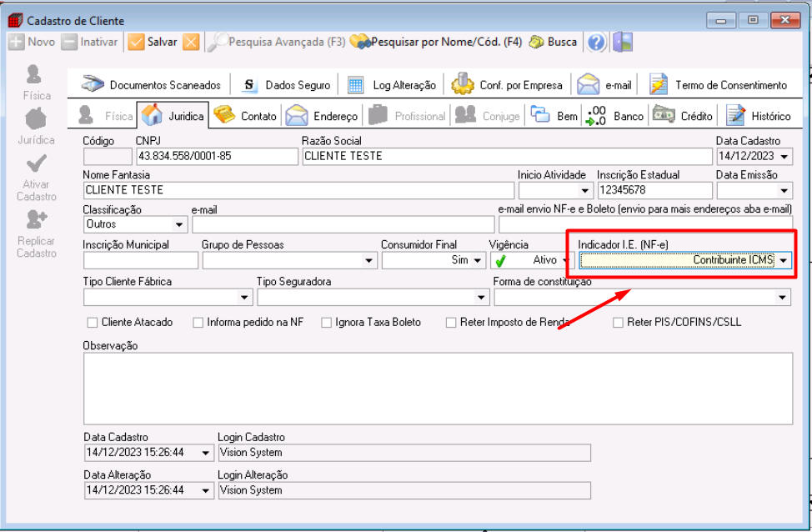Open Log Alteração tab
Screen dimensions: 812x532
(392, 85)
